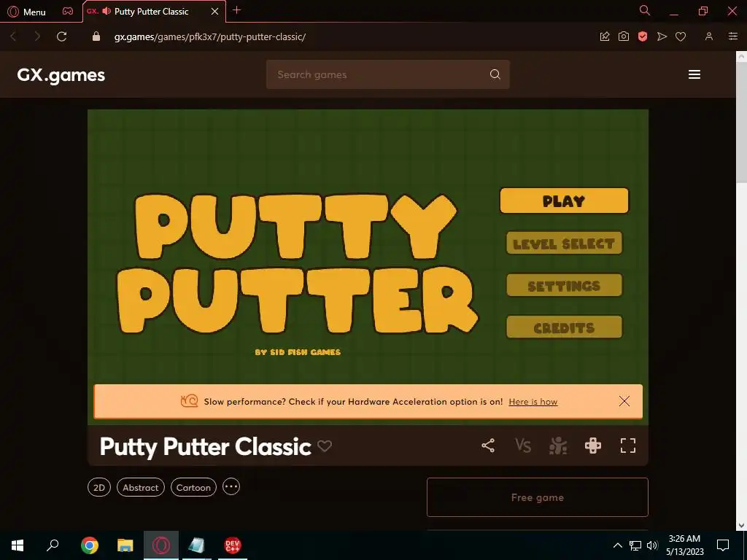Click the site security padlock icon
The width and height of the screenshot is (747, 560).
click(x=96, y=36)
